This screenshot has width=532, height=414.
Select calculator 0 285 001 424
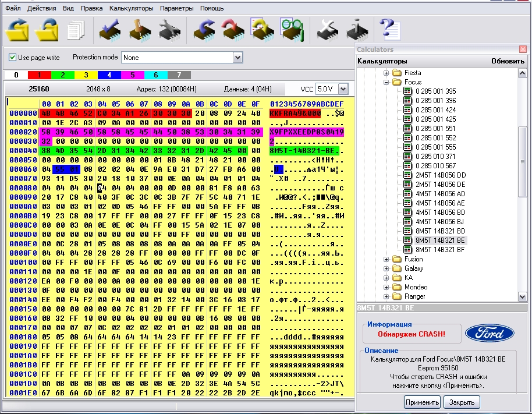coord(435,110)
